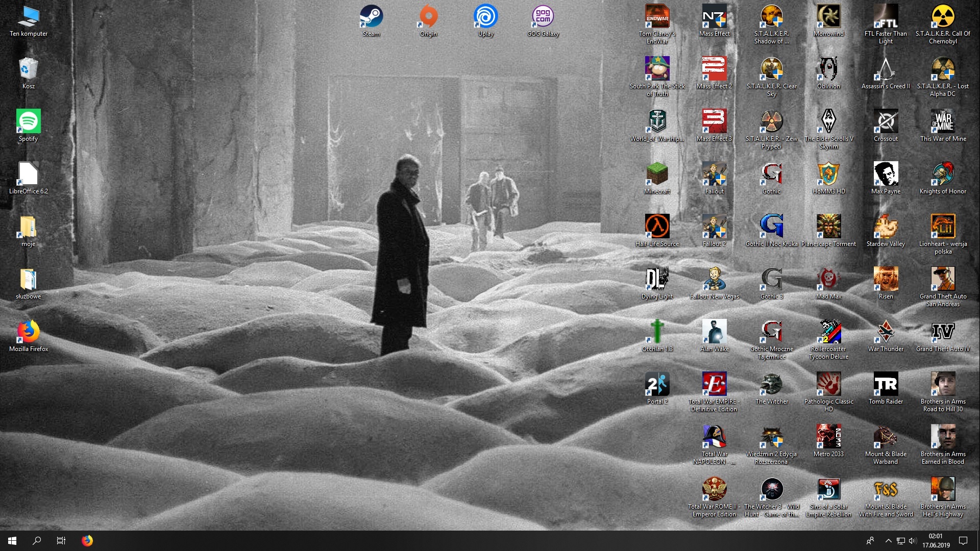Click the Minecraft desktop icon
This screenshot has width=980, height=551.
[x=657, y=174]
